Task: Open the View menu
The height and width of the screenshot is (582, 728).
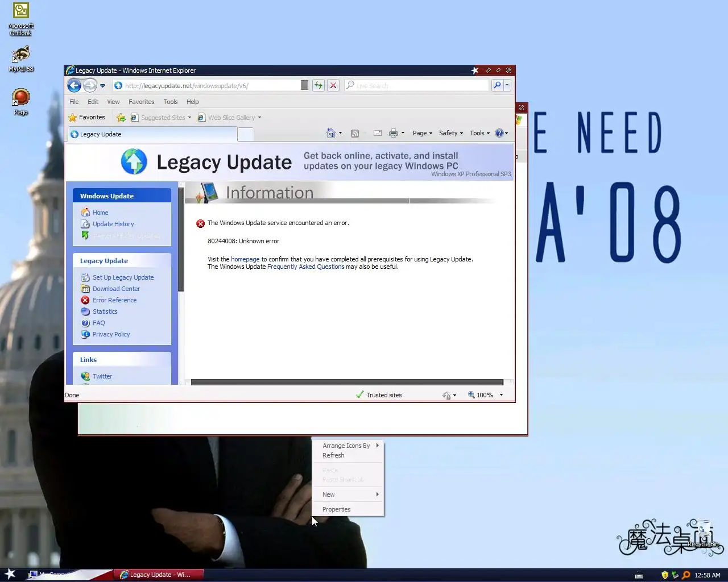Action: pyautogui.click(x=113, y=102)
